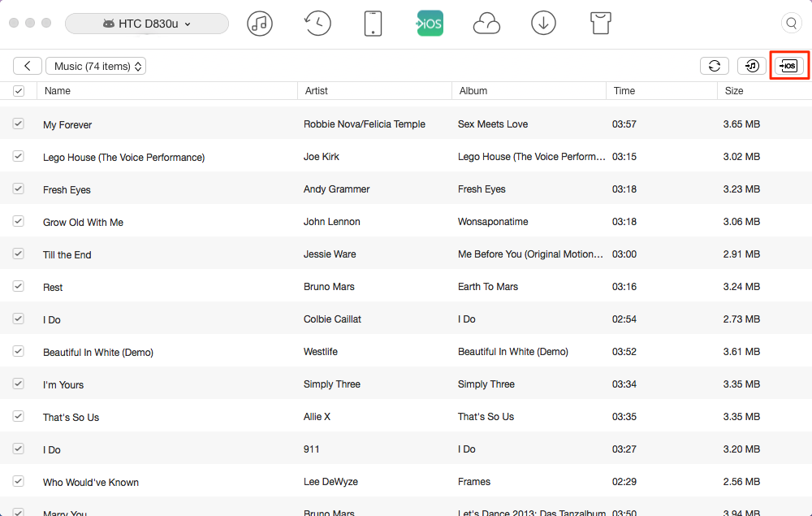Sort by the Name column header
This screenshot has width=812, height=516.
point(166,91)
